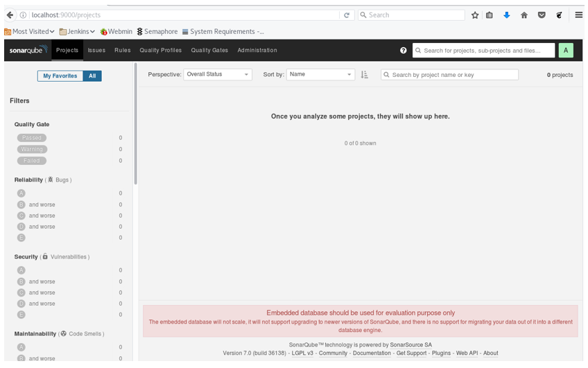Image resolution: width=588 pixels, height=368 pixels.
Task: Open the Documentation footer link
Action: tap(372, 353)
